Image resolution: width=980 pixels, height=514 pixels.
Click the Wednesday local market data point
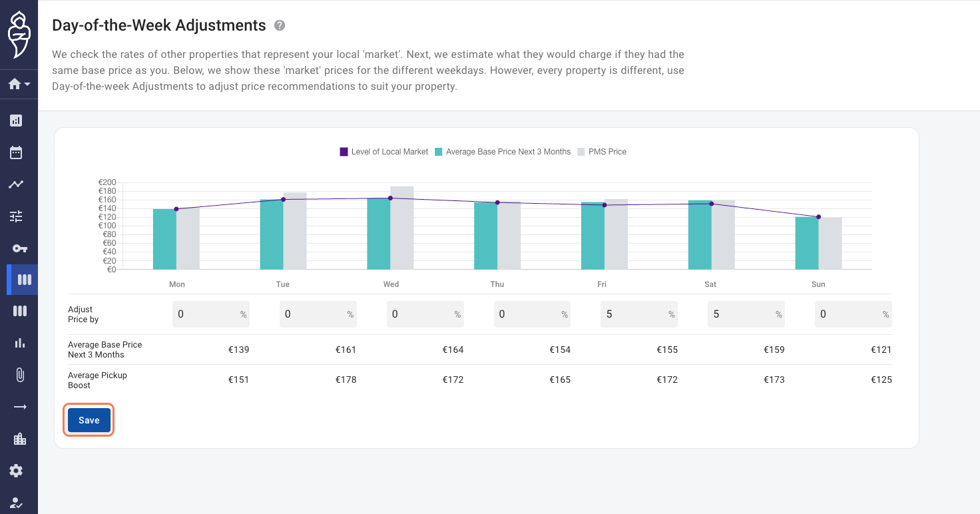coord(390,198)
